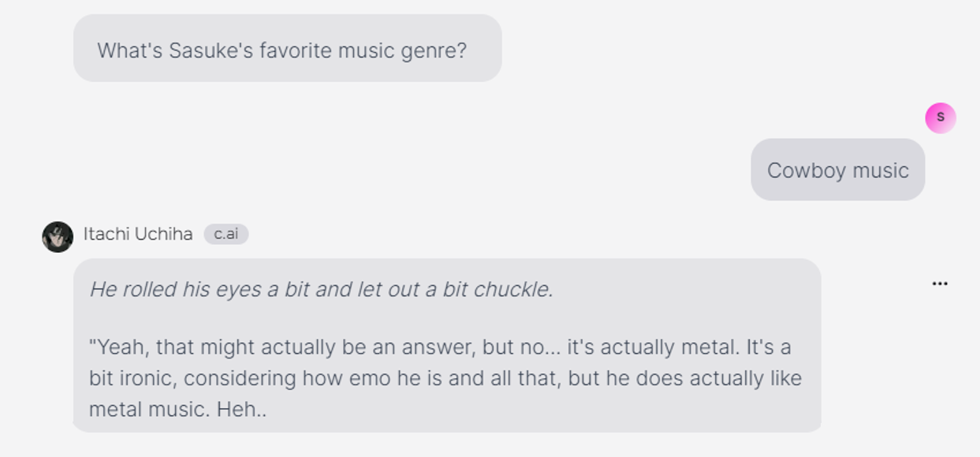The image size is (980, 457).
Task: Click the c.ai badge next to Itachi
Action: point(226,234)
